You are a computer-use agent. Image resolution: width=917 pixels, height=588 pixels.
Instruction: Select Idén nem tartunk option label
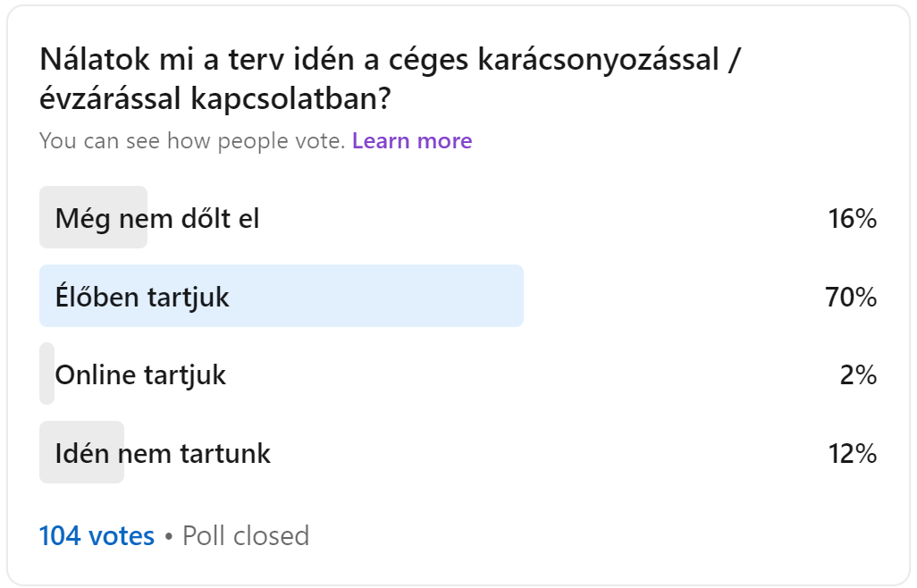(x=163, y=453)
